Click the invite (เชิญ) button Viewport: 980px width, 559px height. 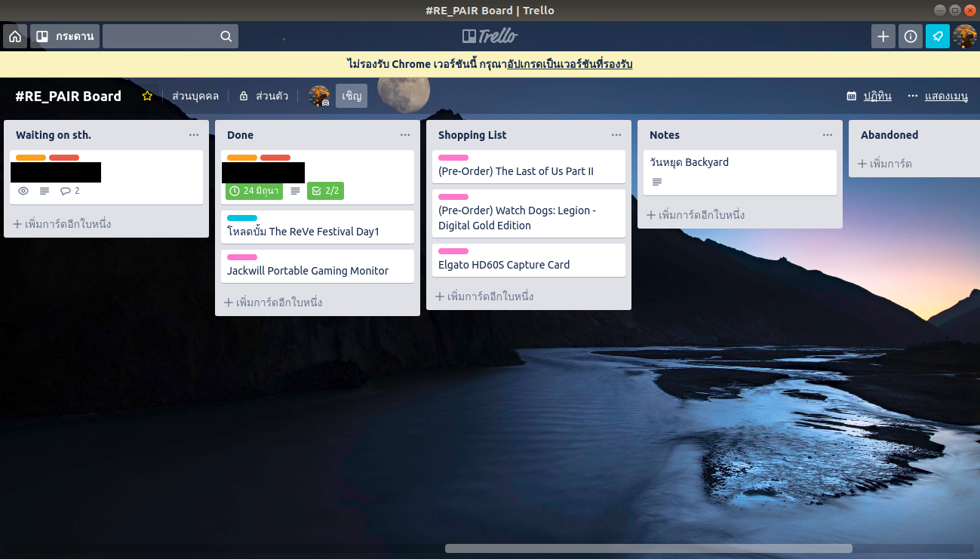[x=352, y=96]
